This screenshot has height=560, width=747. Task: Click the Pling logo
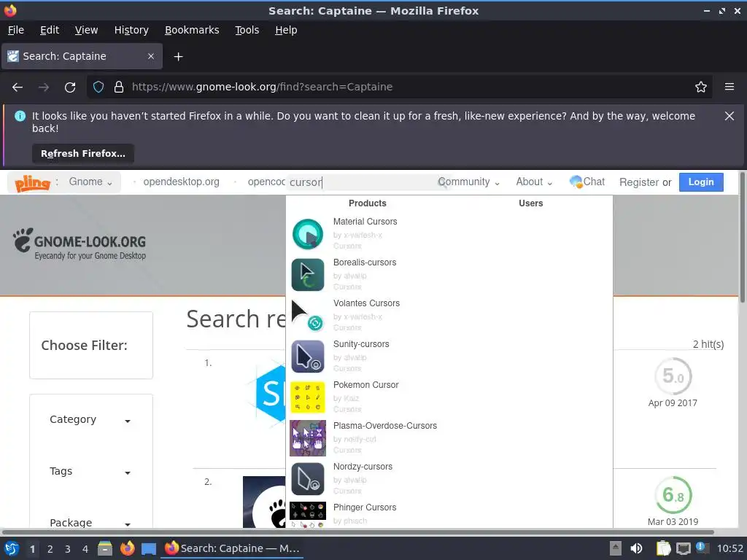tap(32, 182)
